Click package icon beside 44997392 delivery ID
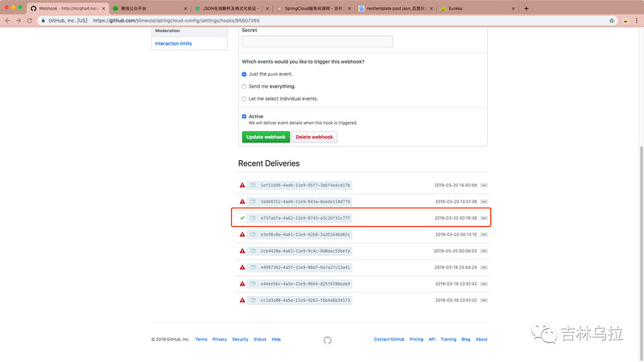Viewport: 644px width, 362px height. pos(253,267)
